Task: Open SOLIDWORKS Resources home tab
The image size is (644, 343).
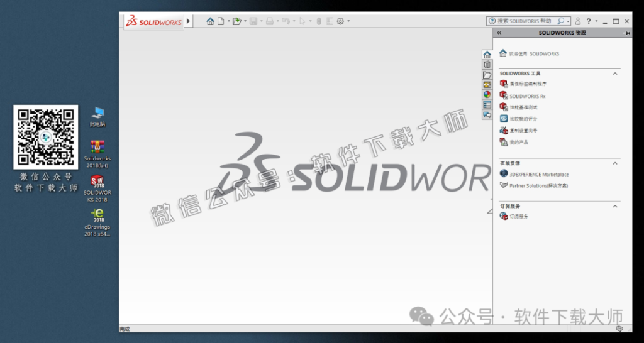Action: 487,55
